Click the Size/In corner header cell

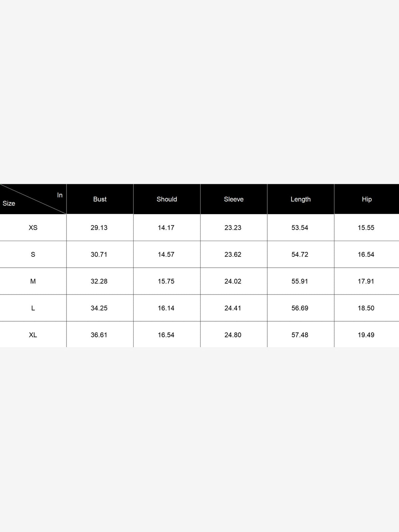tap(33, 199)
